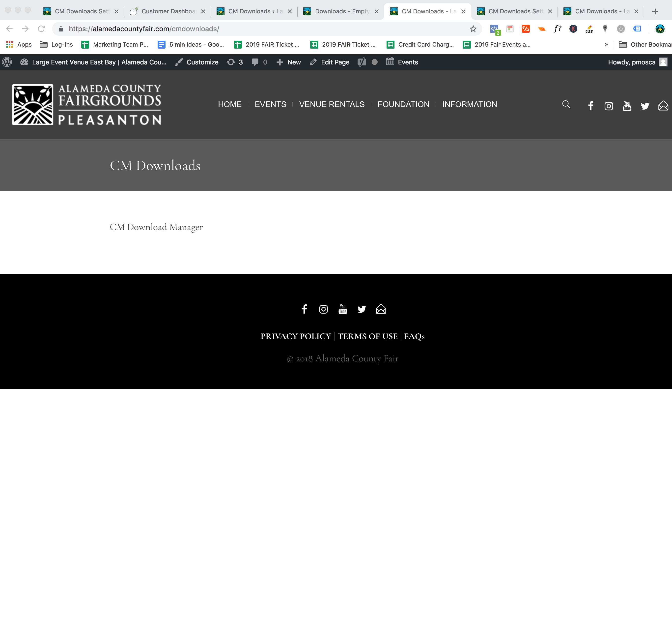Open the updates indicator showing 3
The width and height of the screenshot is (672, 643).
[x=235, y=62]
